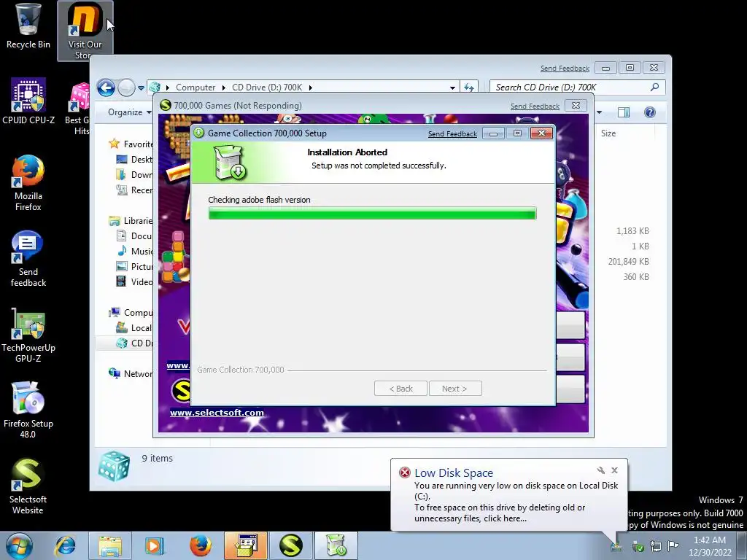The height and width of the screenshot is (560, 747).
Task: Open the Recycle Bin desktop icon
Action: [28, 26]
